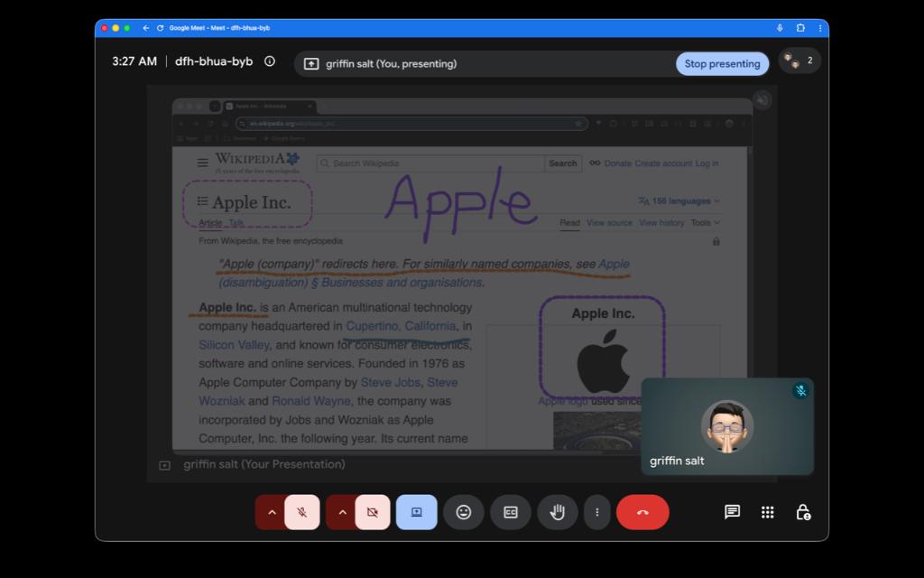Leave the call with the red hang-up button
The width and height of the screenshot is (924, 578).
click(642, 512)
